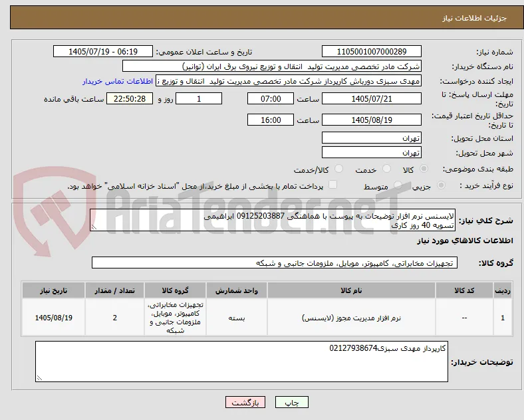Click the response deadline date 1405/07/21

372,98
